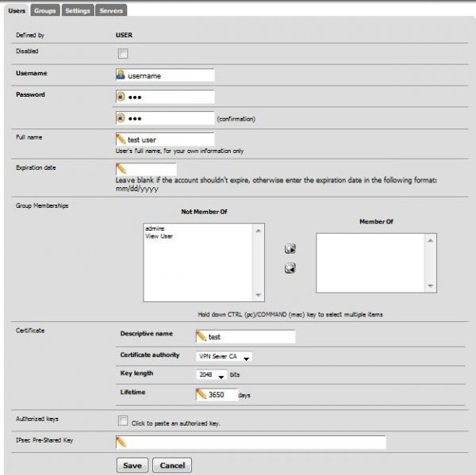
Task: Open the Certificate authority dropdown
Action: point(224,357)
